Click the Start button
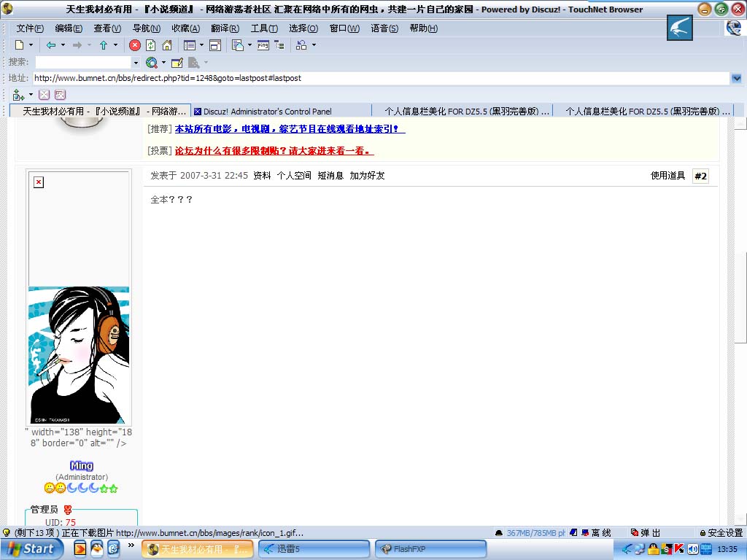The width and height of the screenshot is (747, 560). tap(31, 549)
